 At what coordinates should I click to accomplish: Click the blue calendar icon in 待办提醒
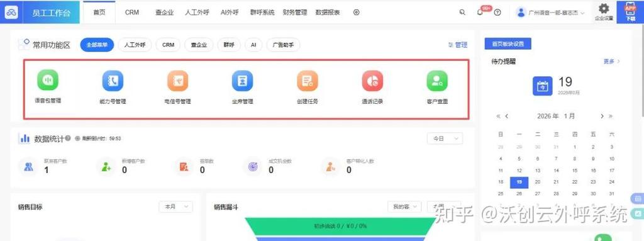click(x=543, y=86)
